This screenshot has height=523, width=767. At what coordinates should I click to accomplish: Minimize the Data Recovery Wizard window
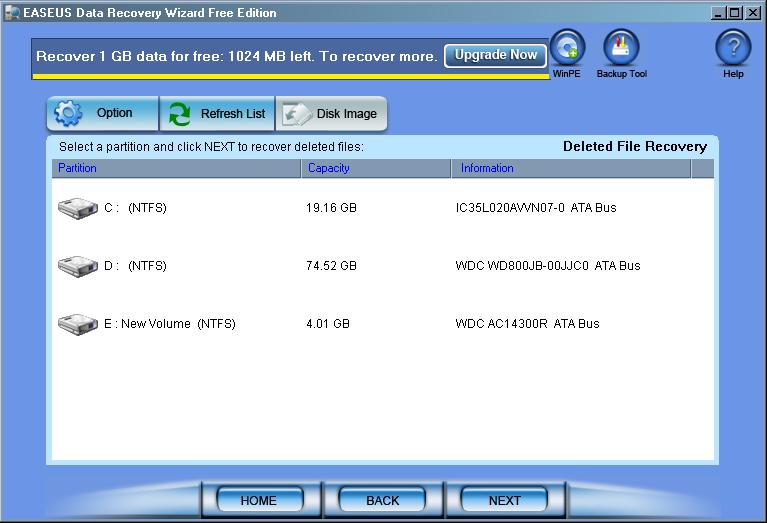tap(718, 13)
